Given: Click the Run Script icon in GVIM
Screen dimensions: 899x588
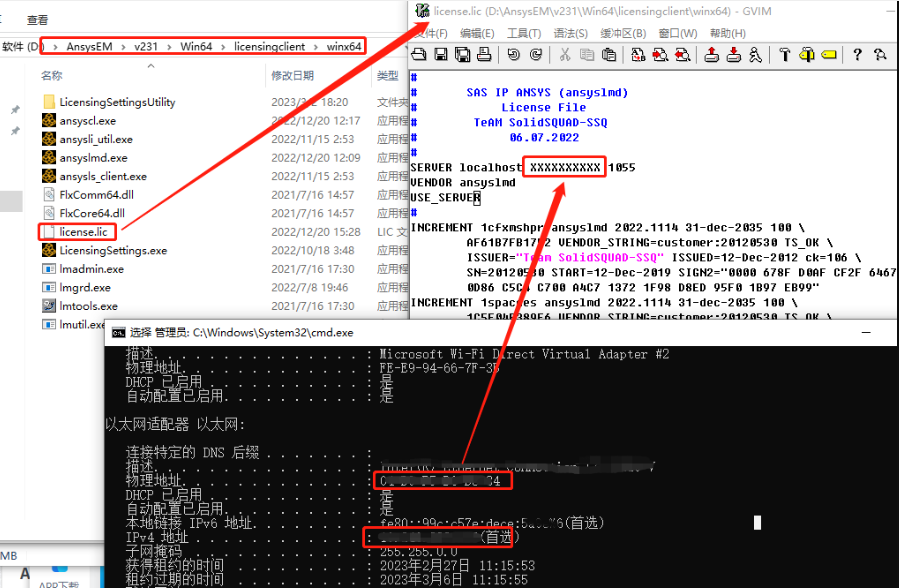Looking at the screenshot, I should pyautogui.click(x=756, y=54).
